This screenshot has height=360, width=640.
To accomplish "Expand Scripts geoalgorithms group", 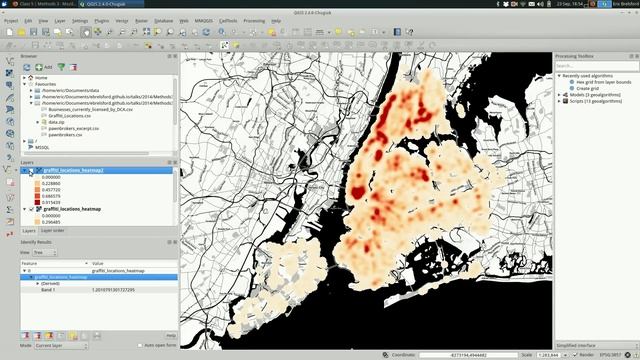I will (559, 101).
